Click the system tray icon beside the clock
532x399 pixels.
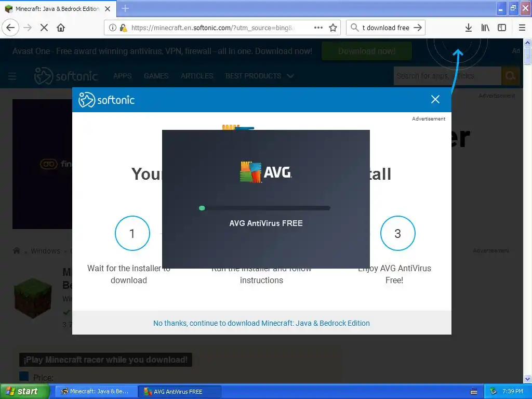point(494,392)
